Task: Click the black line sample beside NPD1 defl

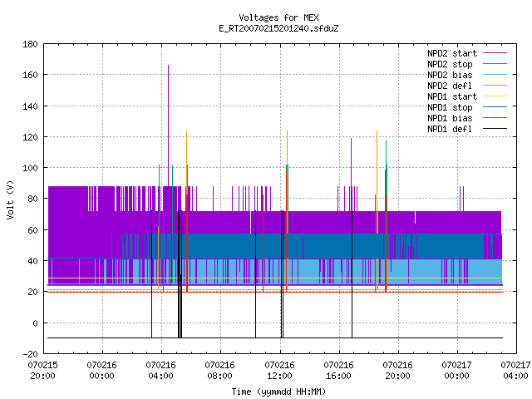Action: click(x=495, y=129)
